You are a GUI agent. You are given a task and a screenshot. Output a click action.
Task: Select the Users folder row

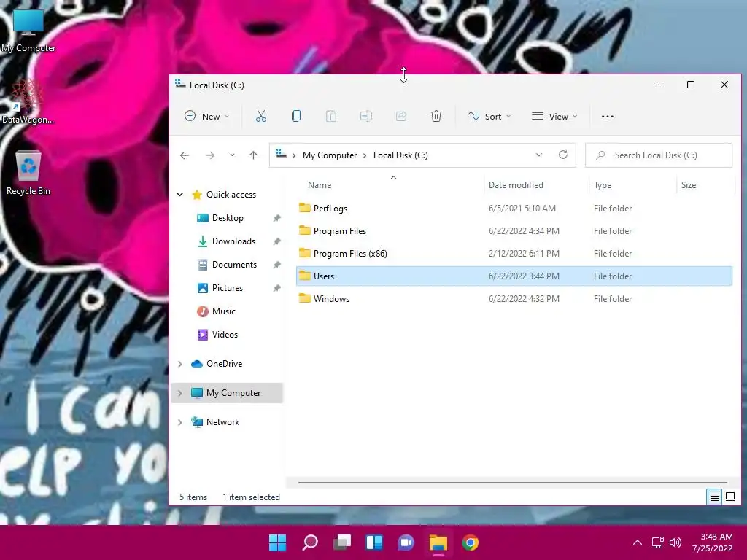[514, 276]
